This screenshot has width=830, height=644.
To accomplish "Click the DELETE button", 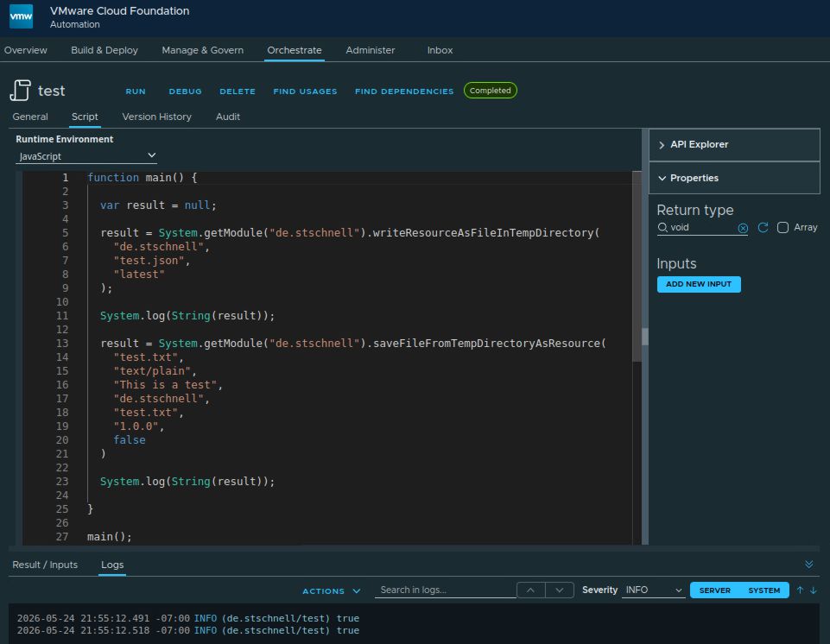I will pyautogui.click(x=238, y=91).
